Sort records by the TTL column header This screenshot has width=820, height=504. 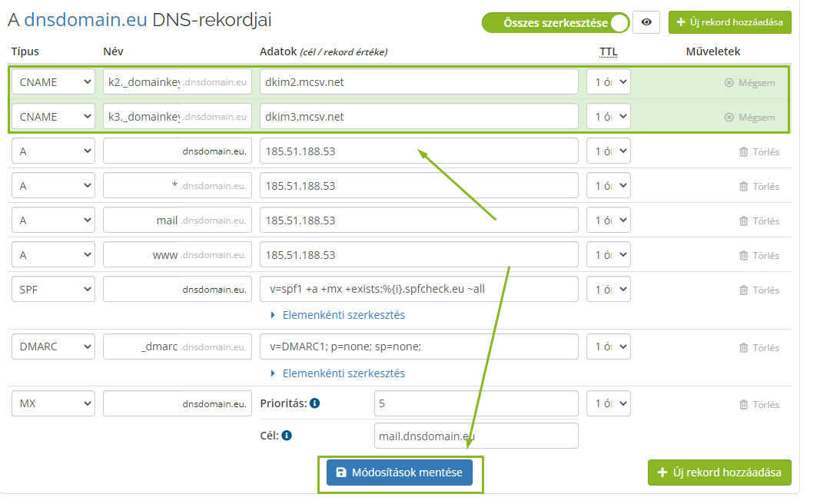click(609, 51)
